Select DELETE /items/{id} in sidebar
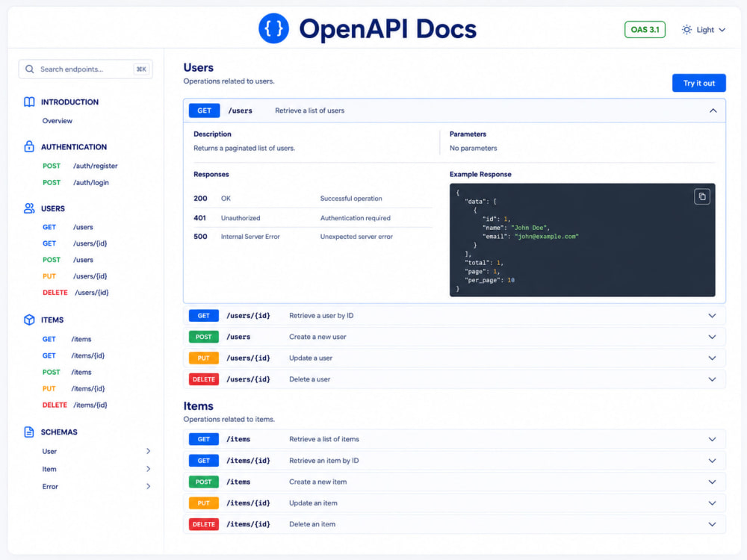This screenshot has width=747, height=560. pyautogui.click(x=75, y=405)
